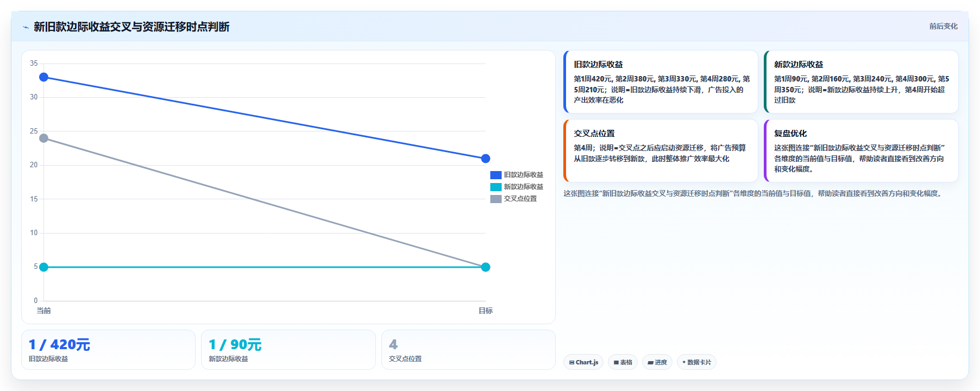Click 新款边际收益 label under 1 / 90元
980x391 pixels.
[x=228, y=359]
